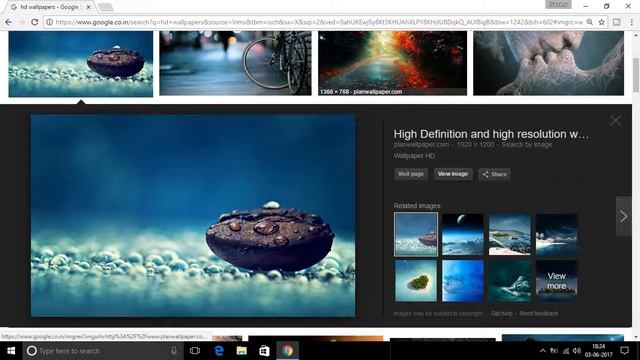Select the coffee bean thumbnail in top results row

81,64
